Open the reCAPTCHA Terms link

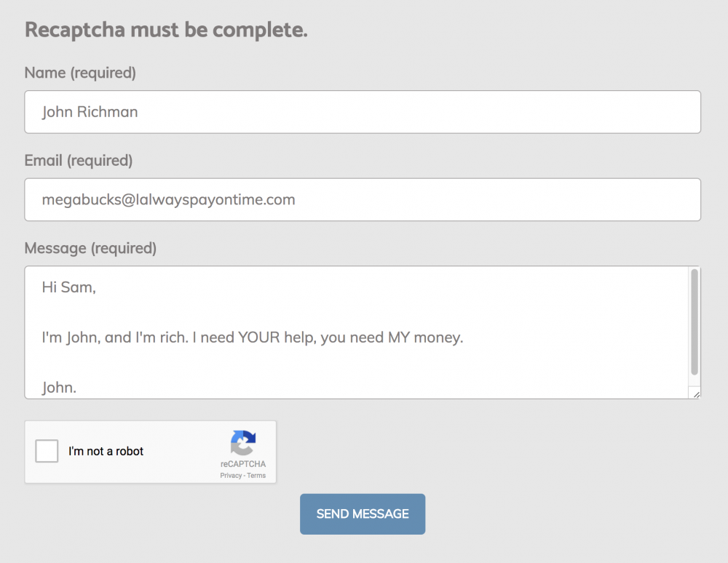pyautogui.click(x=256, y=476)
